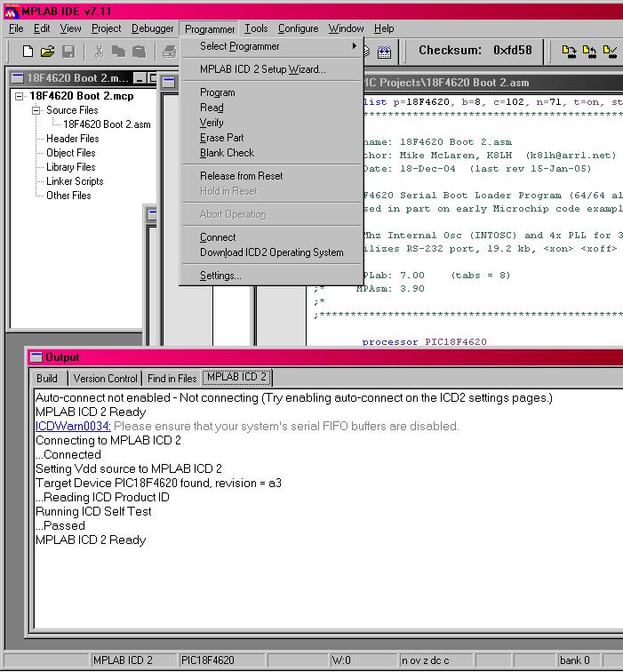Image resolution: width=623 pixels, height=672 pixels.
Task: Open the Tools menu
Action: [256, 28]
